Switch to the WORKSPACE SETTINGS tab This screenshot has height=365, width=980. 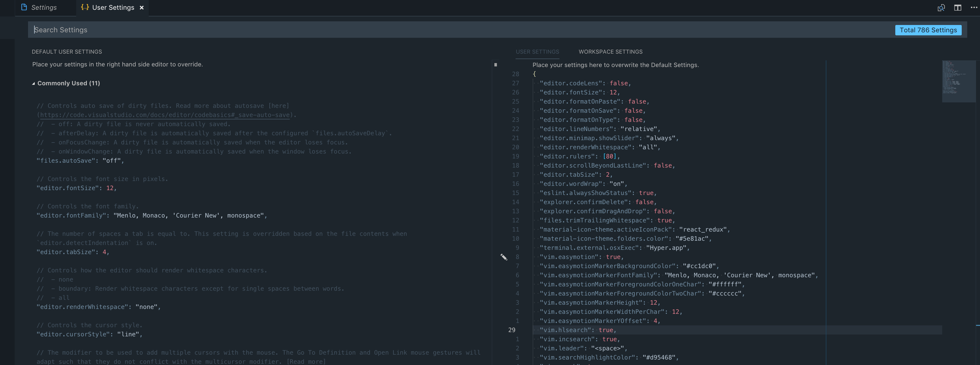(610, 52)
